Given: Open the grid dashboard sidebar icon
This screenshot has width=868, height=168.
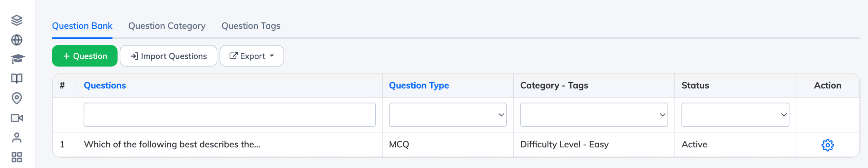Looking at the screenshot, I should (17, 157).
